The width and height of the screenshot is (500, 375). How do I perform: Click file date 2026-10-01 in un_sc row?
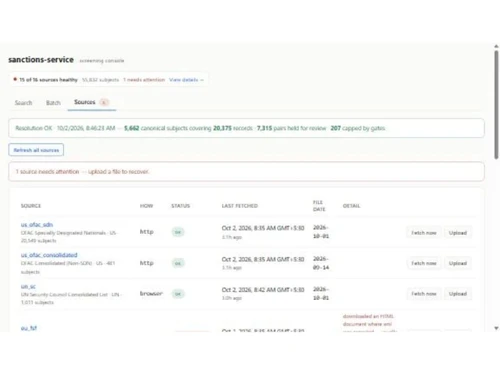[x=321, y=293]
